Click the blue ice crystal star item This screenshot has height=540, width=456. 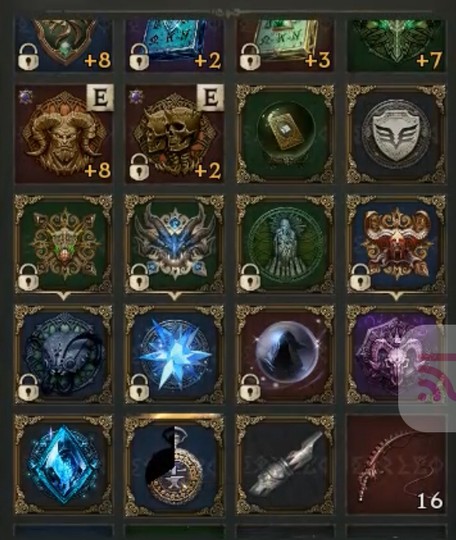click(174, 354)
